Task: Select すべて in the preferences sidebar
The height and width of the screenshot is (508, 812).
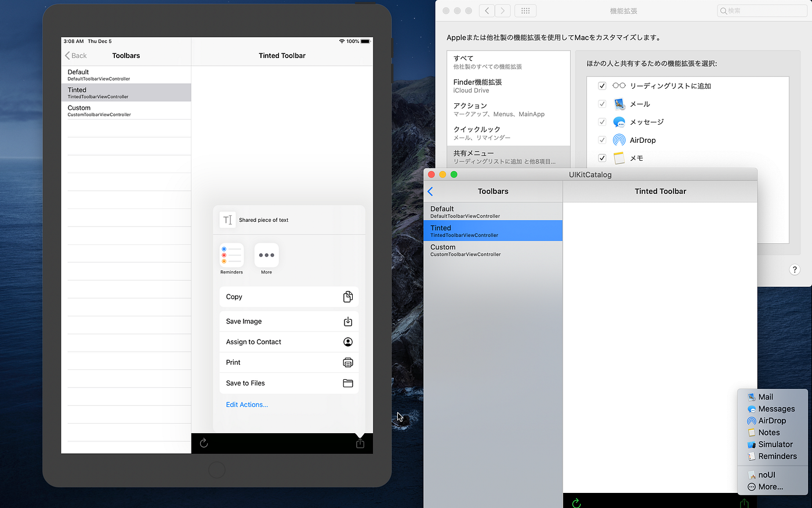Action: 509,62
